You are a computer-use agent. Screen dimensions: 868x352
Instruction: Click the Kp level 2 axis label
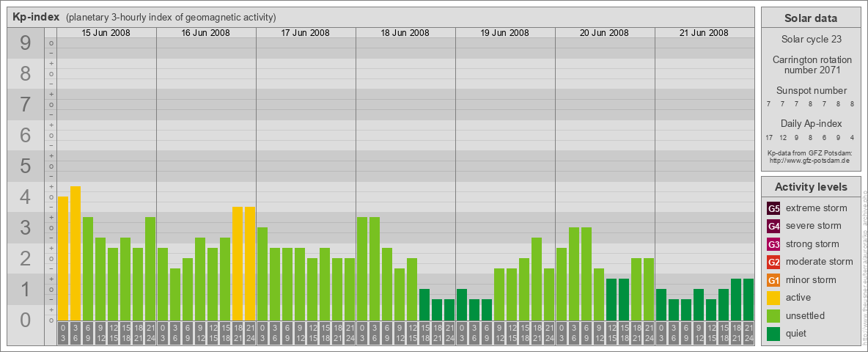[25, 258]
